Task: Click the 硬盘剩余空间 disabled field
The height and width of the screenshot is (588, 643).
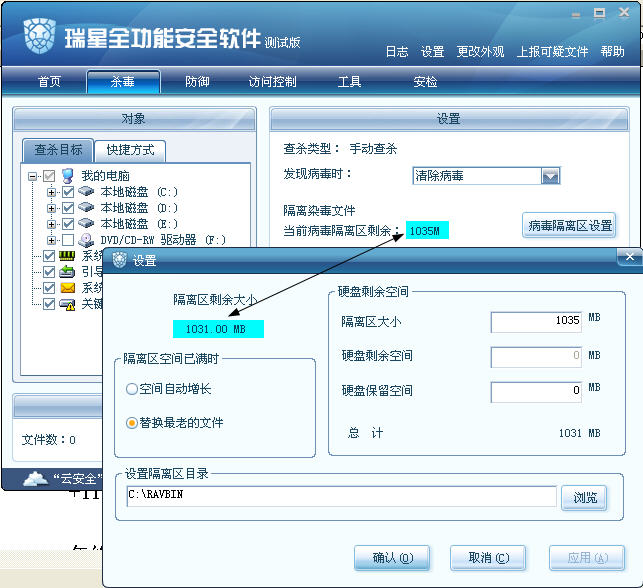Action: [536, 357]
